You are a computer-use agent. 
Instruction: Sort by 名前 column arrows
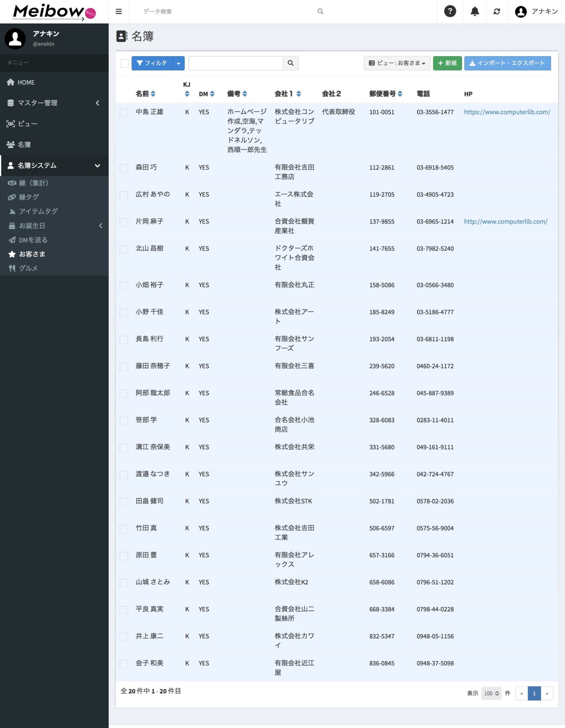(153, 94)
